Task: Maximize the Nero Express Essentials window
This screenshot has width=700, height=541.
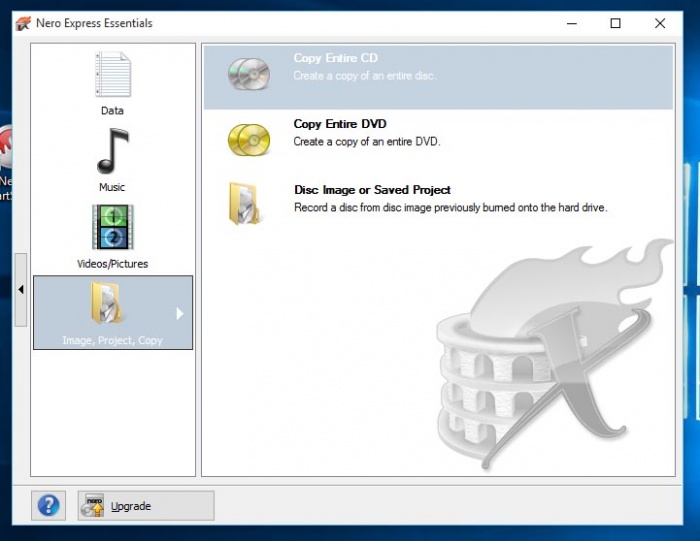Action: pos(616,23)
